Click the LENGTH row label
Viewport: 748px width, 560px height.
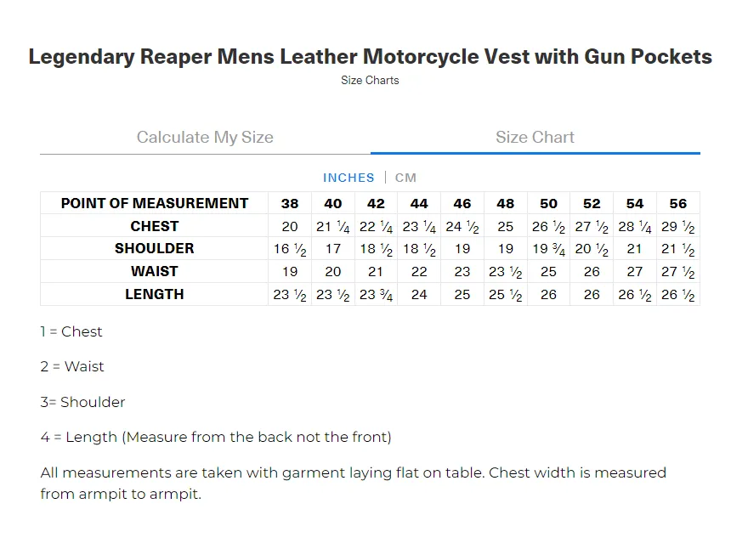[x=155, y=294]
